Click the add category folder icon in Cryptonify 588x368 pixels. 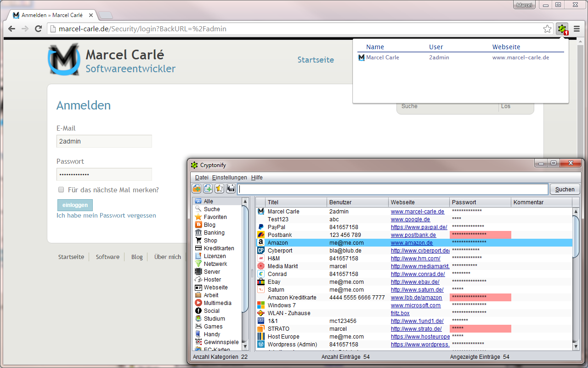(x=197, y=188)
